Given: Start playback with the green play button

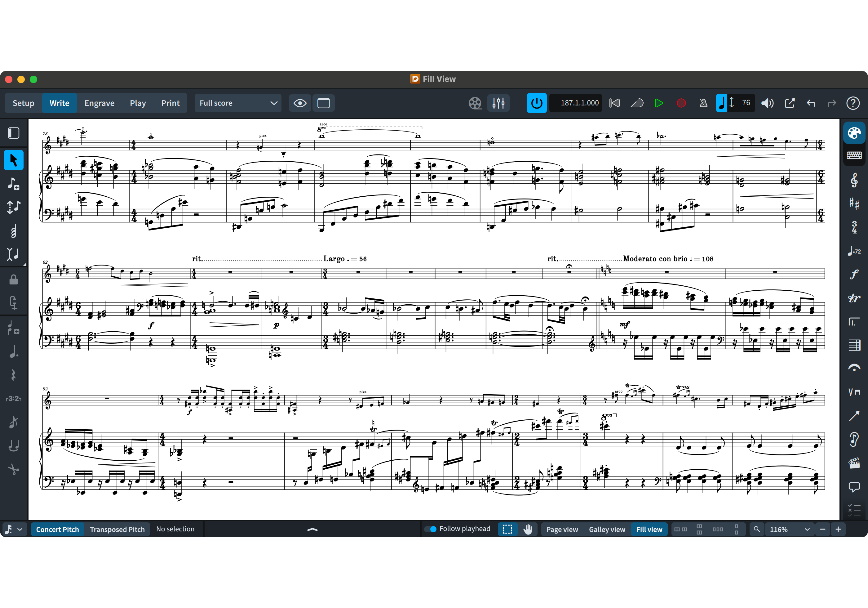Looking at the screenshot, I should [x=658, y=103].
